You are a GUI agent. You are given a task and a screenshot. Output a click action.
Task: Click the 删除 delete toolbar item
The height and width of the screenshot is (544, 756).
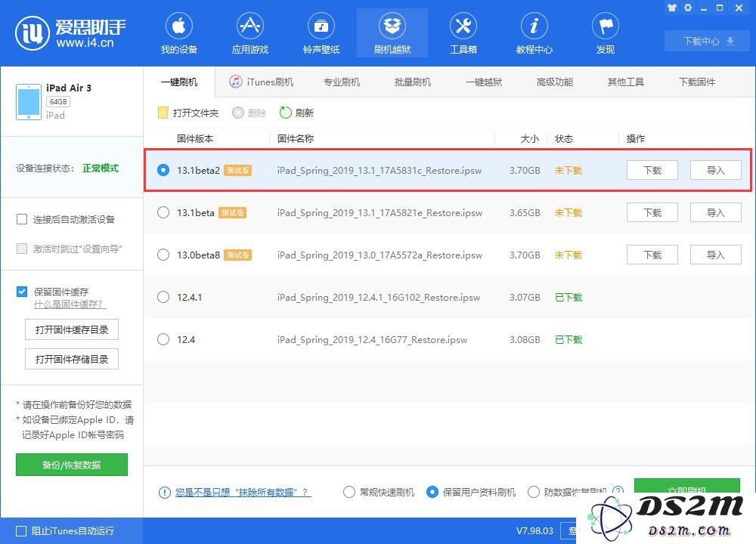coord(249,113)
